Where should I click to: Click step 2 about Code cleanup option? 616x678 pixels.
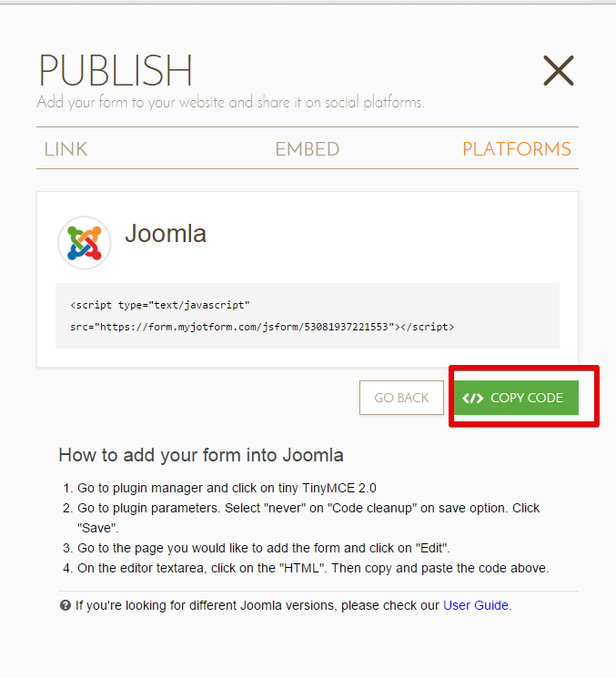301,518
